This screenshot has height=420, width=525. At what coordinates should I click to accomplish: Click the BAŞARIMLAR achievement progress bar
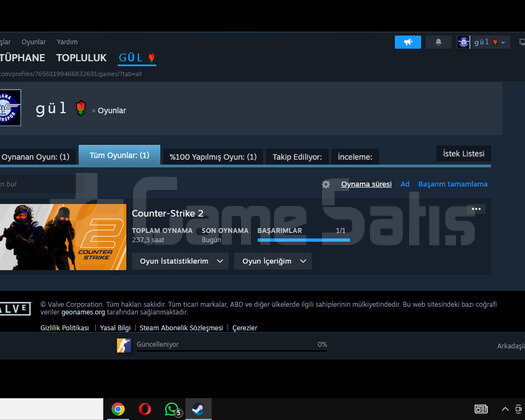tap(304, 240)
